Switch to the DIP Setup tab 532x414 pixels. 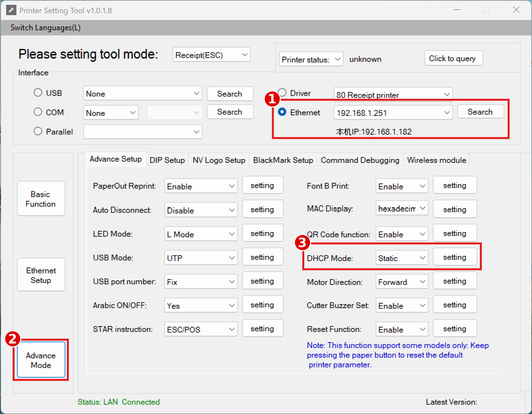click(167, 160)
